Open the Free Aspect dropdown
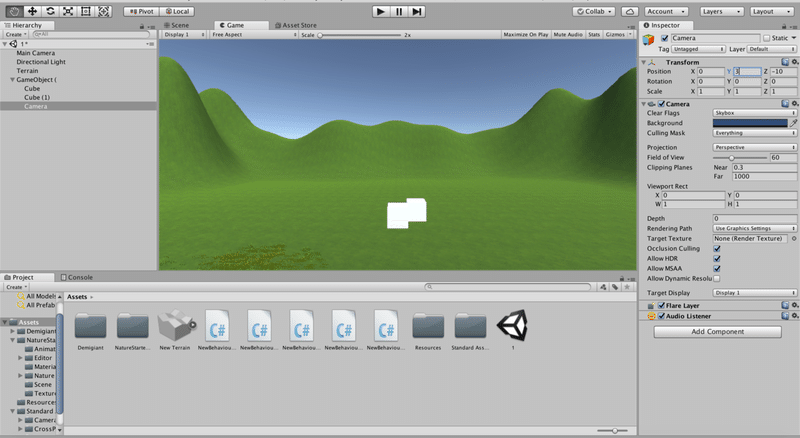Image resolution: width=800 pixels, height=438 pixels. tap(254, 35)
